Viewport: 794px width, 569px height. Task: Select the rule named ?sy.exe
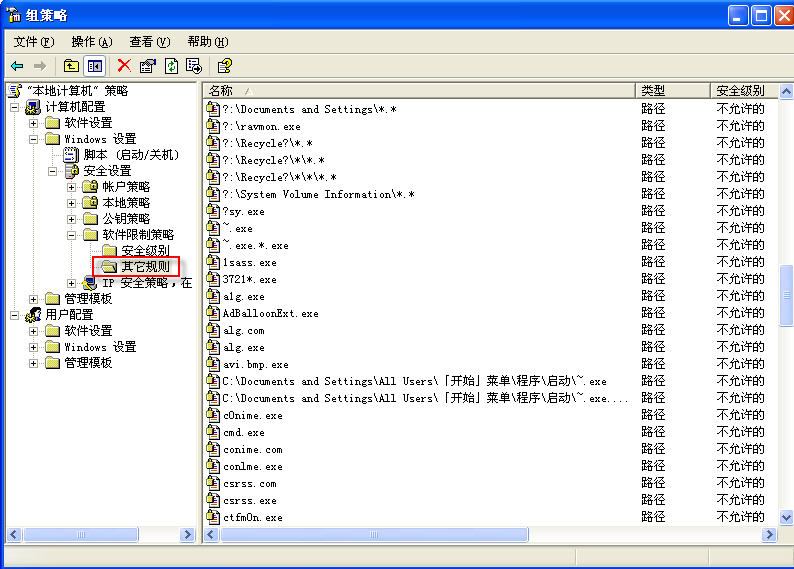click(243, 212)
